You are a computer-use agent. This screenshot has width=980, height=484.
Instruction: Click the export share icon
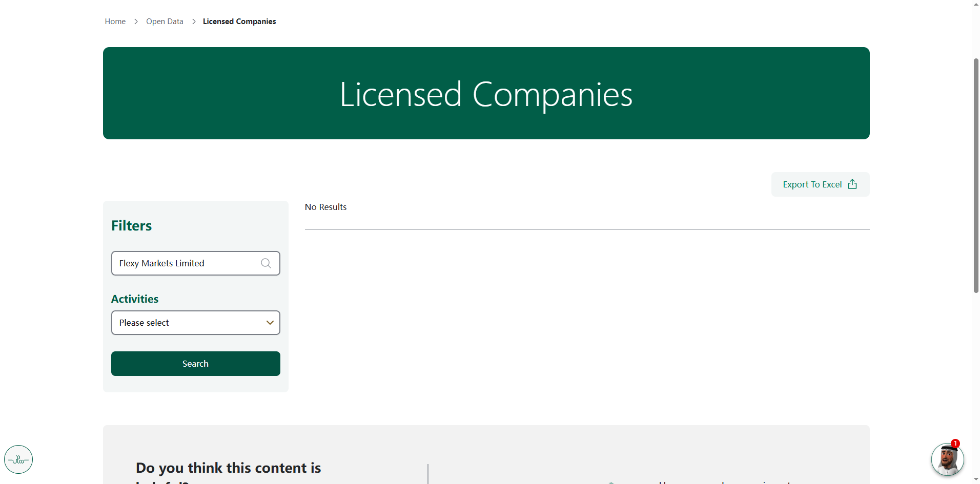852,184
